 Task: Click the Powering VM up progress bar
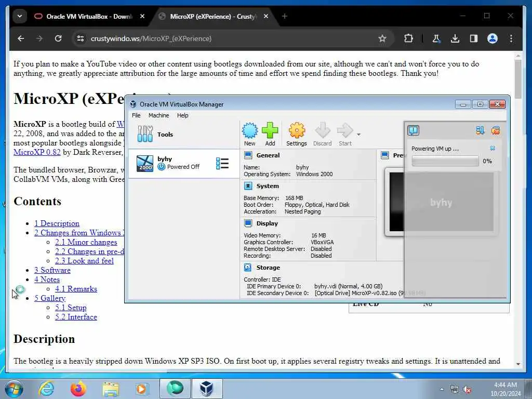click(x=445, y=161)
